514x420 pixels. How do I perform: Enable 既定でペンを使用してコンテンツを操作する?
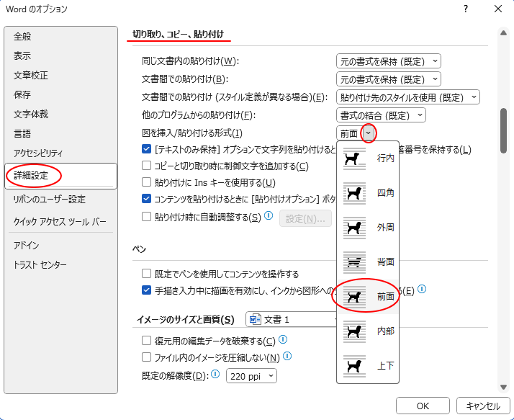pos(146,273)
